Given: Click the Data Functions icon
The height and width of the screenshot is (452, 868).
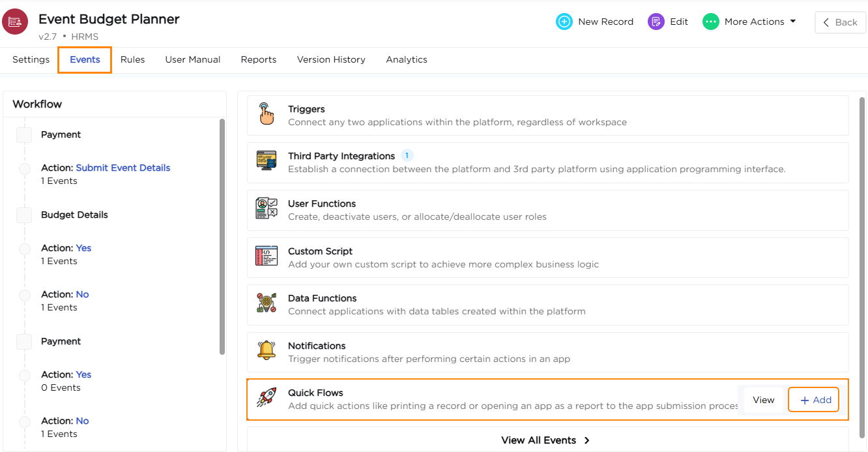Looking at the screenshot, I should click(266, 303).
